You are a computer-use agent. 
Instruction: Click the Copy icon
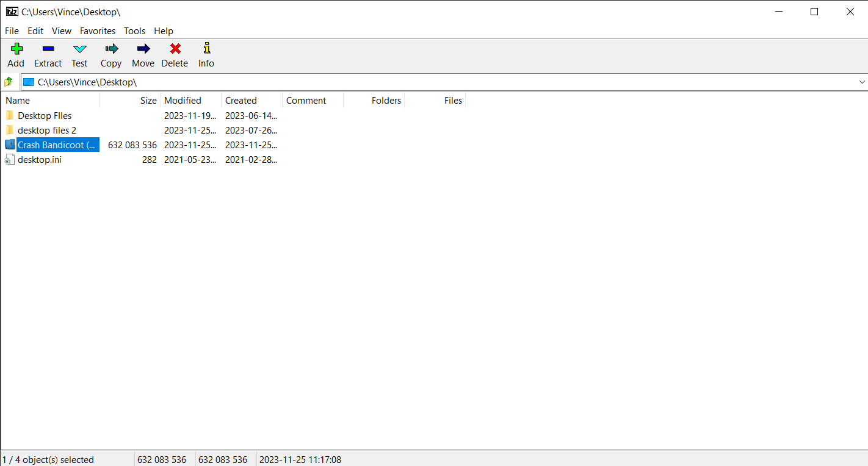tap(110, 55)
